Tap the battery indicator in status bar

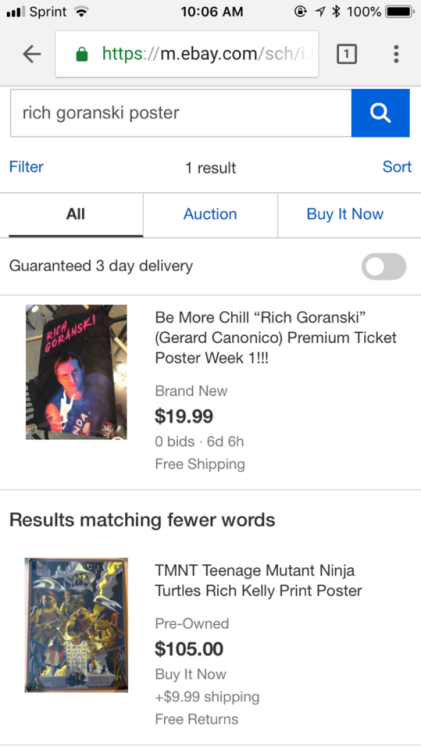point(400,11)
